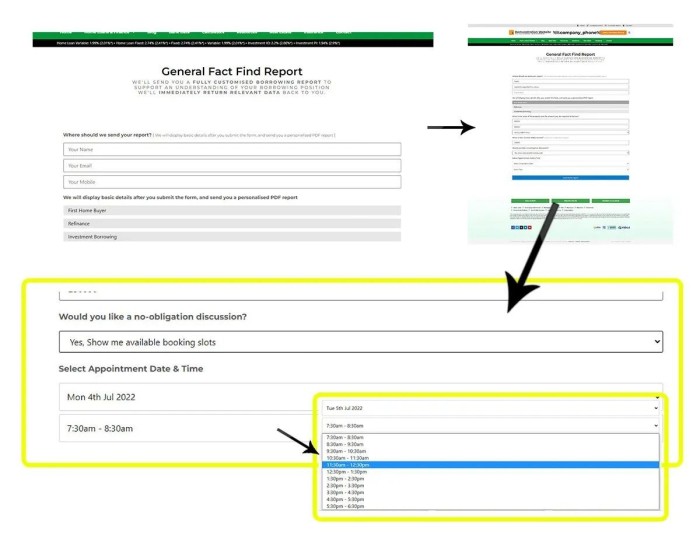Click the Your Name input field

tap(231, 149)
